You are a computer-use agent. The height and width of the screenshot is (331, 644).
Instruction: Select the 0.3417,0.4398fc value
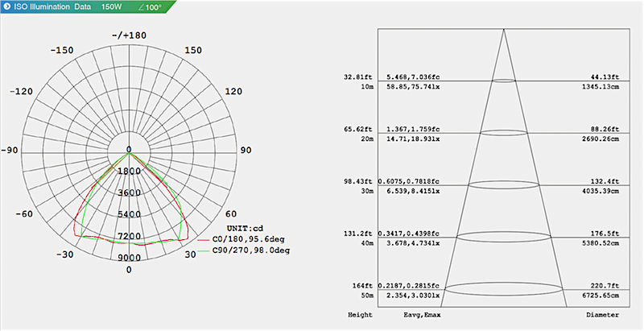pyautogui.click(x=409, y=234)
